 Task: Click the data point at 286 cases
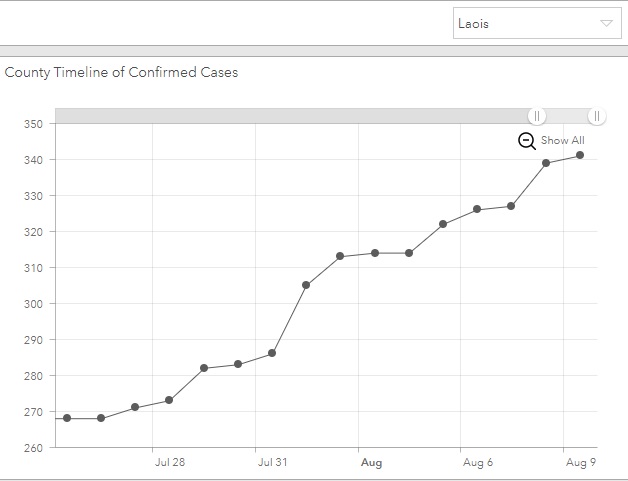click(x=272, y=353)
